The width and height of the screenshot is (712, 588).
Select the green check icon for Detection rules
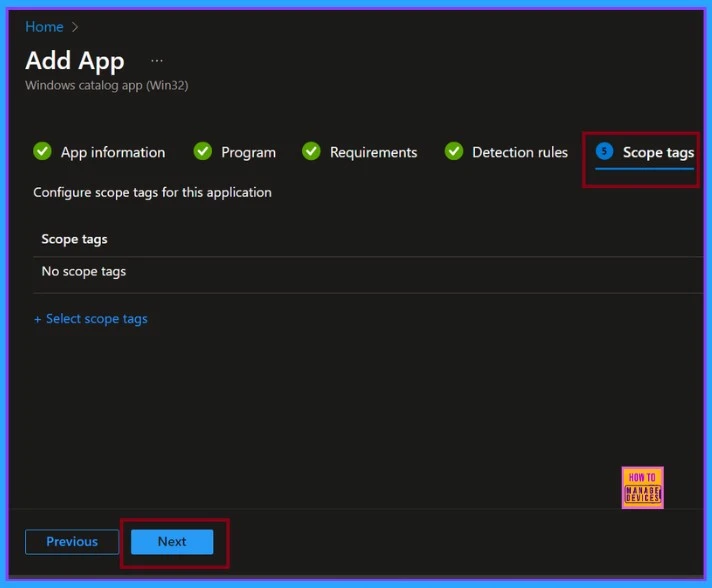454,151
